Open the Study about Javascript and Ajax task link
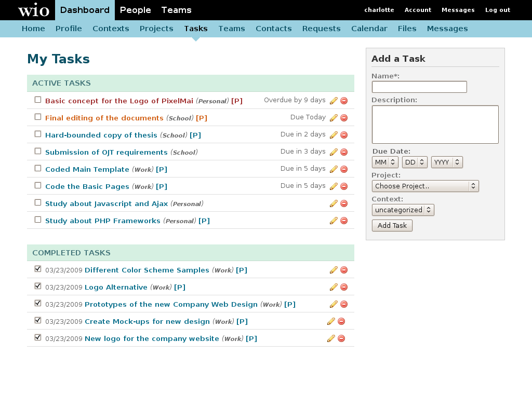532x396 pixels. (x=107, y=204)
